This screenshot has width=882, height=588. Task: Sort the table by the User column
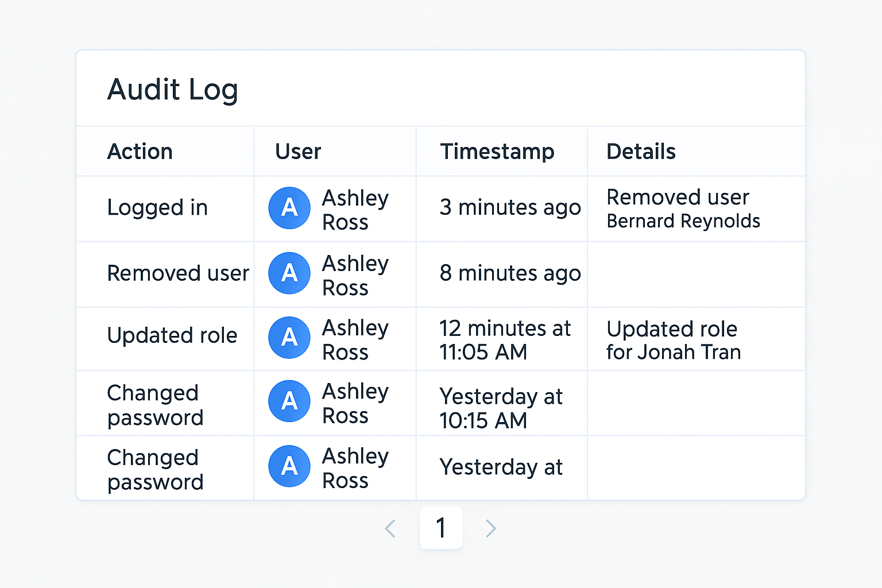click(297, 151)
